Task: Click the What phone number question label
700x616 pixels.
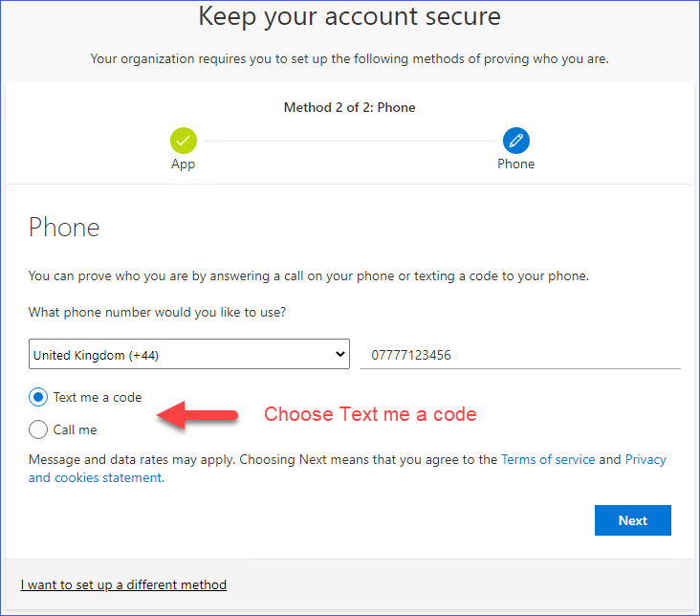Action: [157, 312]
